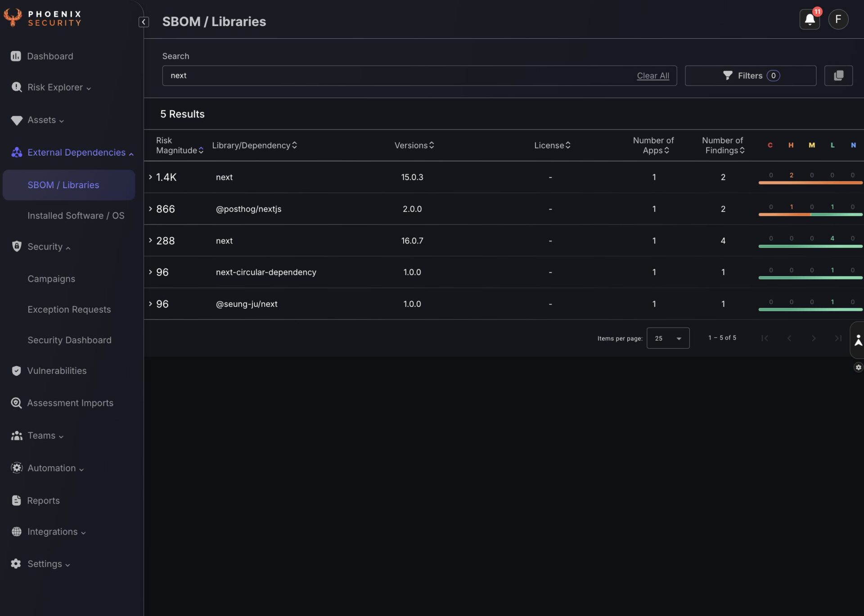Screen dimensions: 864x616
Task: Open the Filters button
Action: pos(750,76)
